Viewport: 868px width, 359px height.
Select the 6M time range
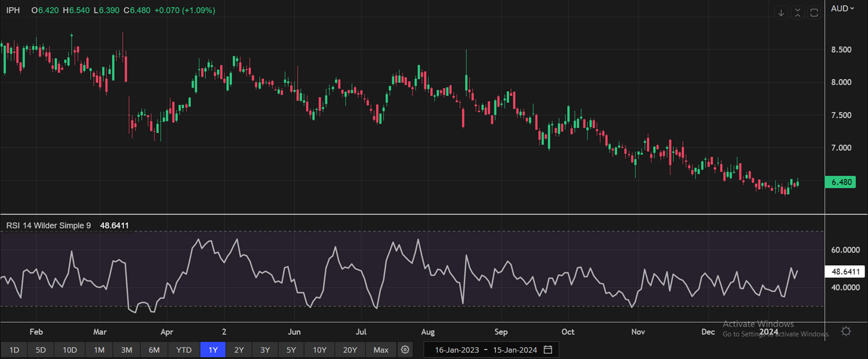point(154,349)
